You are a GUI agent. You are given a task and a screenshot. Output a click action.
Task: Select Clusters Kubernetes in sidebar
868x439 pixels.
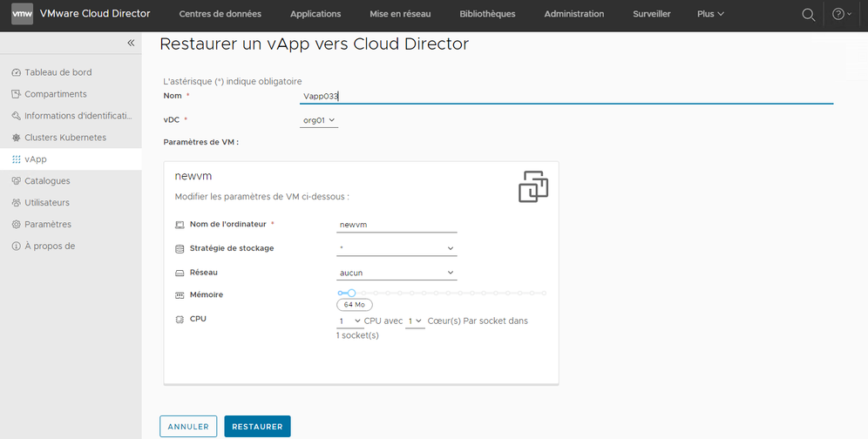pyautogui.click(x=71, y=138)
